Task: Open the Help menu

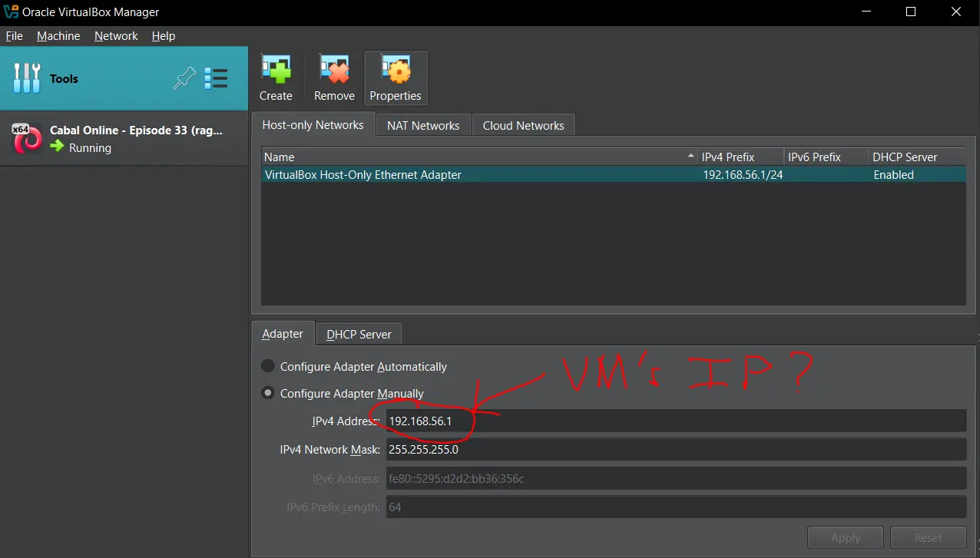Action: pyautogui.click(x=164, y=36)
